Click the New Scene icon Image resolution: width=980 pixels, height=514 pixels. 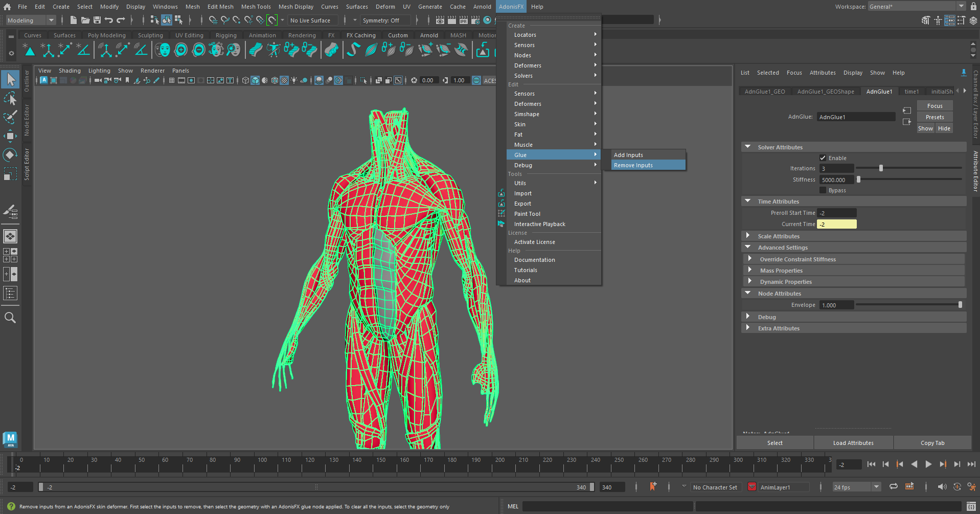[73, 20]
